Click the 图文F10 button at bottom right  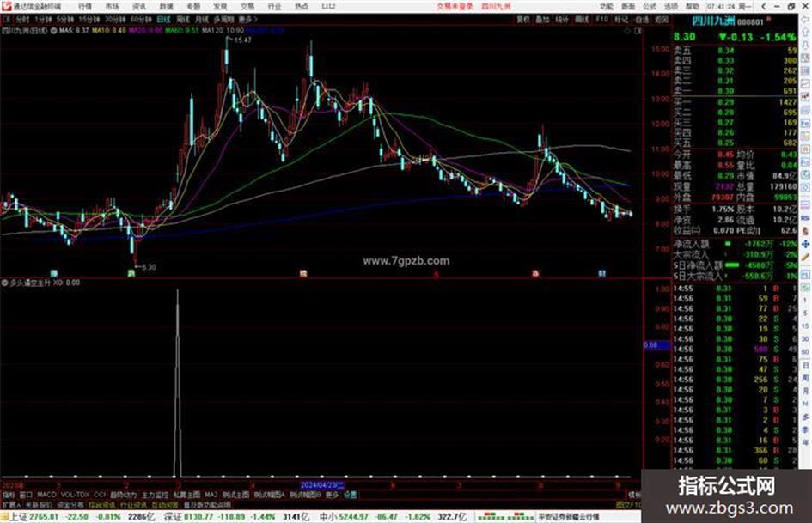628,505
